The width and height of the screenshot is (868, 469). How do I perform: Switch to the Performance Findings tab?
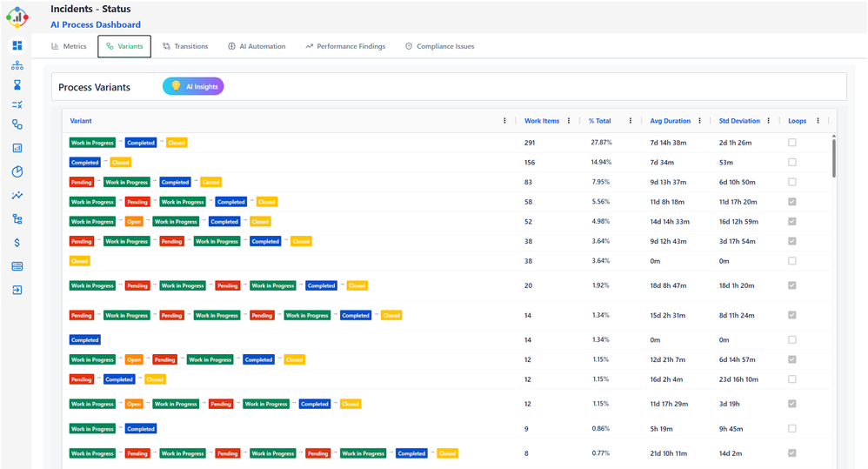tap(344, 46)
